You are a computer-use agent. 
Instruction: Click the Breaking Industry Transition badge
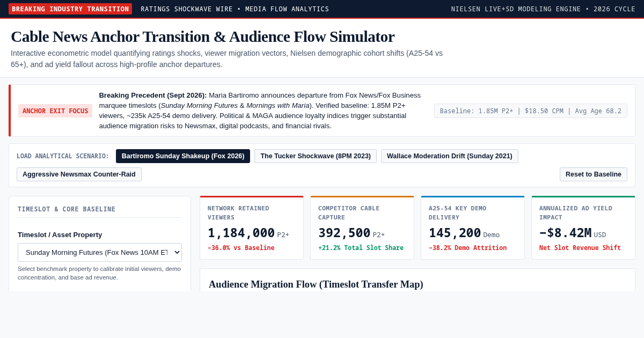(x=70, y=9)
